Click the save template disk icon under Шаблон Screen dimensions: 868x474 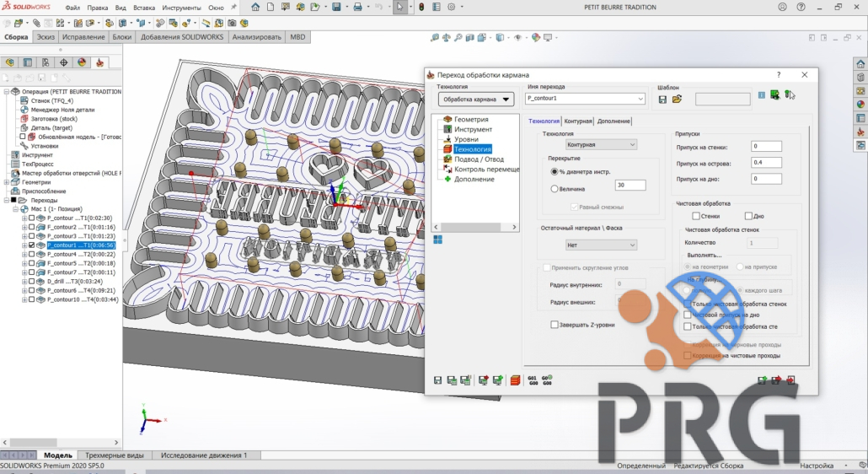[x=662, y=100]
